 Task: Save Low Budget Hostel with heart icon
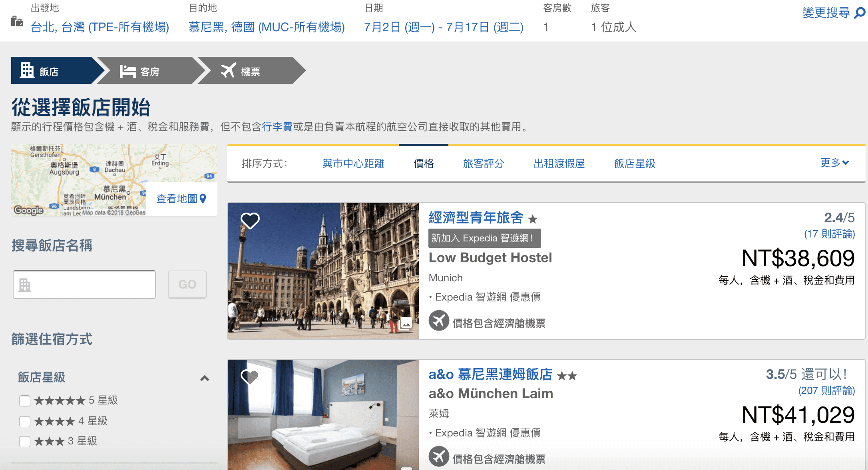click(x=250, y=220)
